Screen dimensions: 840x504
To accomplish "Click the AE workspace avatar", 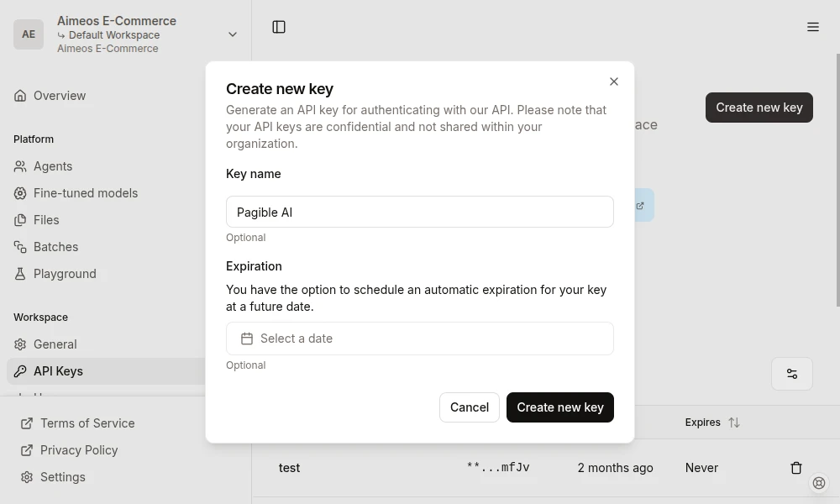I will (29, 34).
